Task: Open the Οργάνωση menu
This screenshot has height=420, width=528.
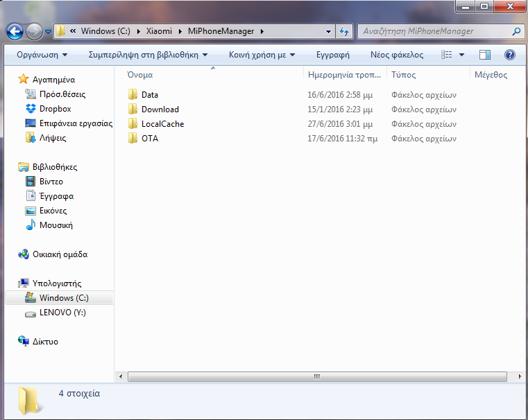Action: (42, 55)
